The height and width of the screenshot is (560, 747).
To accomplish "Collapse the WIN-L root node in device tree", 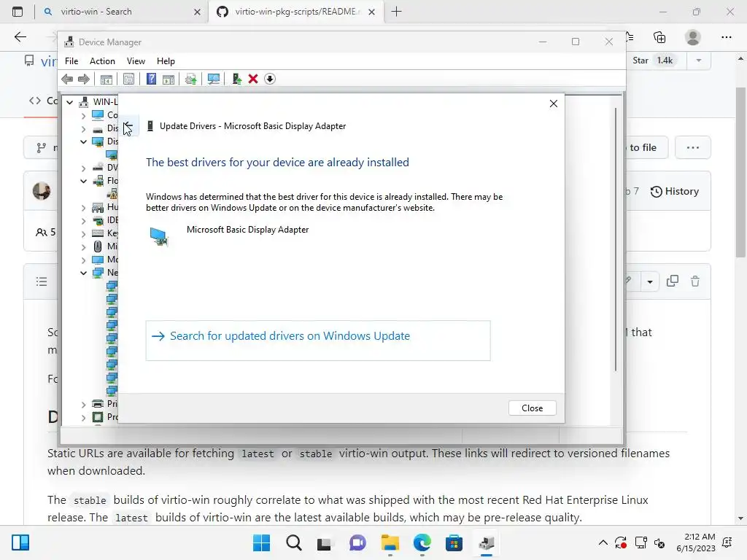I will click(x=69, y=102).
